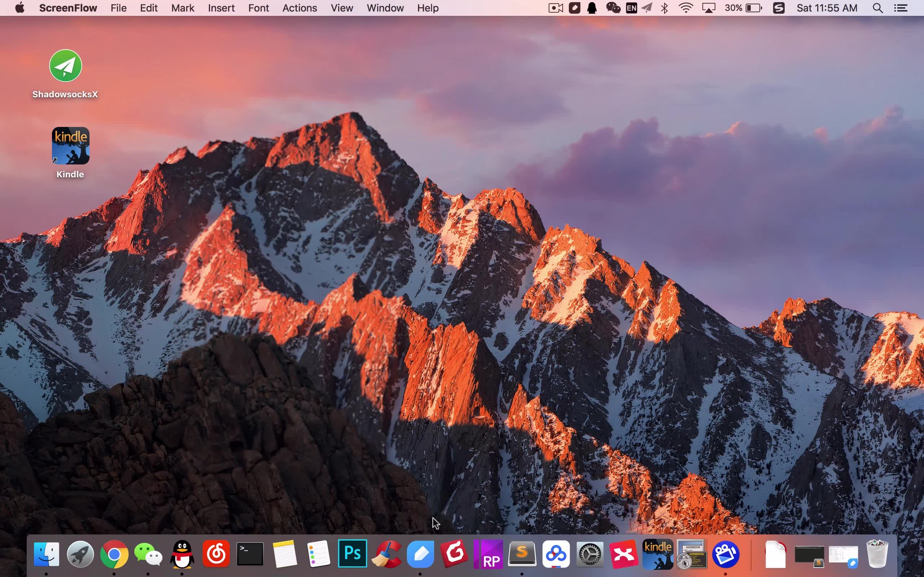924x577 pixels.
Task: Open the ScreenFlow recording menu bar icon
Action: point(555,8)
